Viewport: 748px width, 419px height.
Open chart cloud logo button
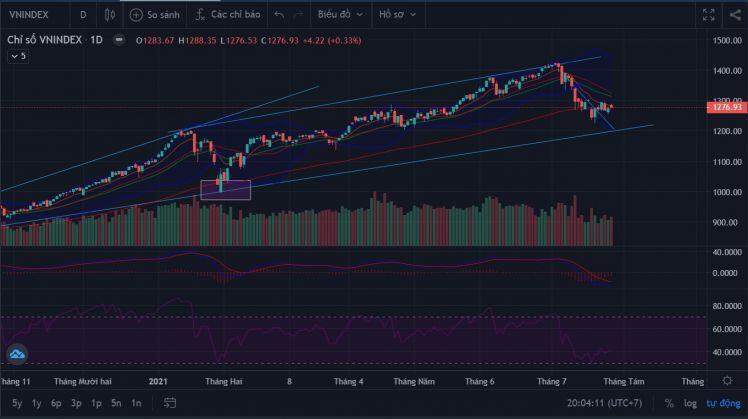click(x=17, y=354)
